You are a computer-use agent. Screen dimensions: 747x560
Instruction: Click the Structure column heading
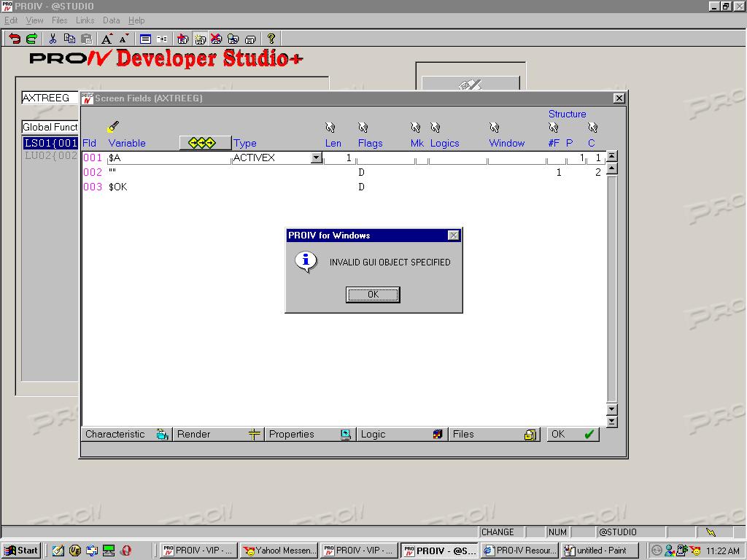[567, 114]
